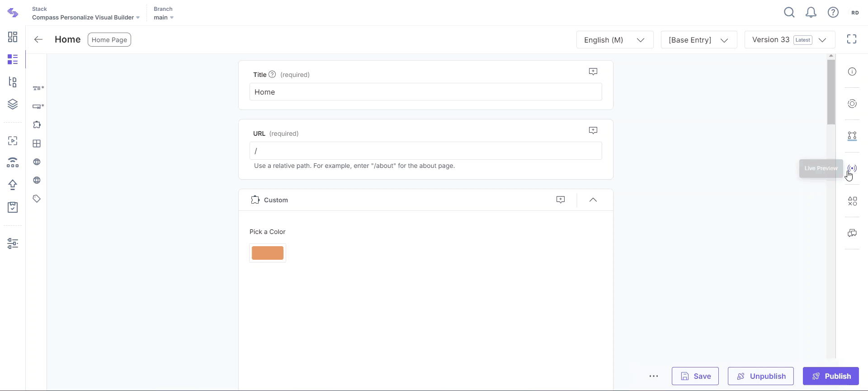Open the Branch main dropdown

[x=164, y=17]
